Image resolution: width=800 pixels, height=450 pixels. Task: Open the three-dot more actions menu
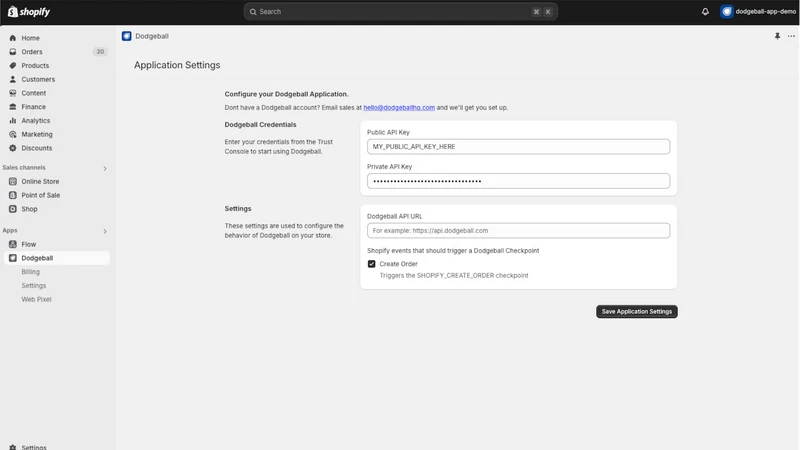(x=791, y=36)
